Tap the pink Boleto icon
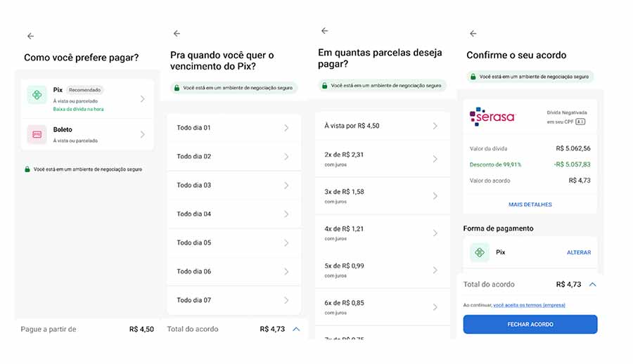Viewport: 633px width, 364px height. (37, 134)
